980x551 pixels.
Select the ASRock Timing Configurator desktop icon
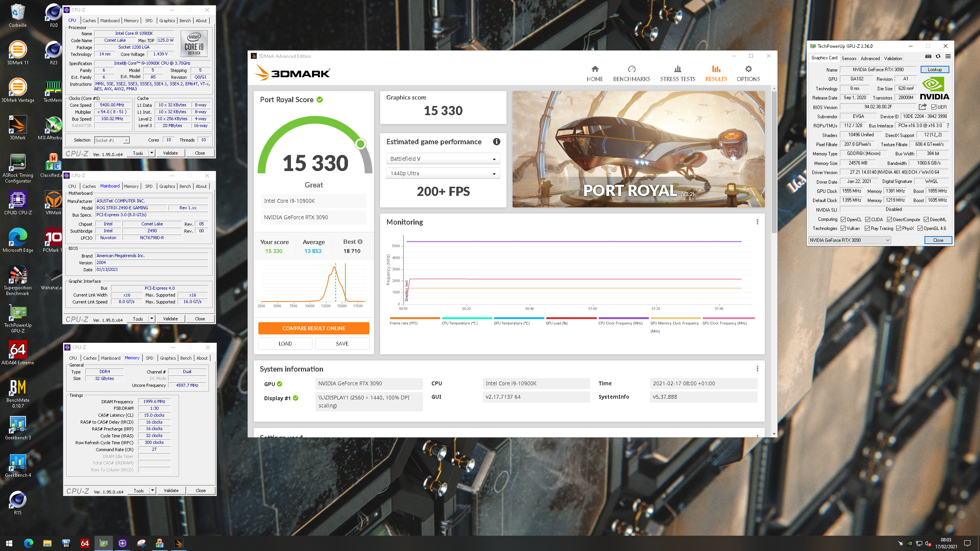tap(18, 168)
